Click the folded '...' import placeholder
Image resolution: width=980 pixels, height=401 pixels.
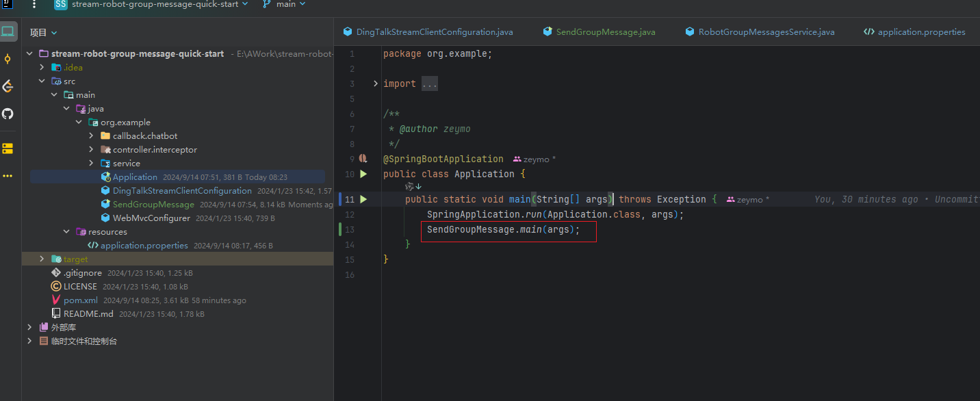429,84
